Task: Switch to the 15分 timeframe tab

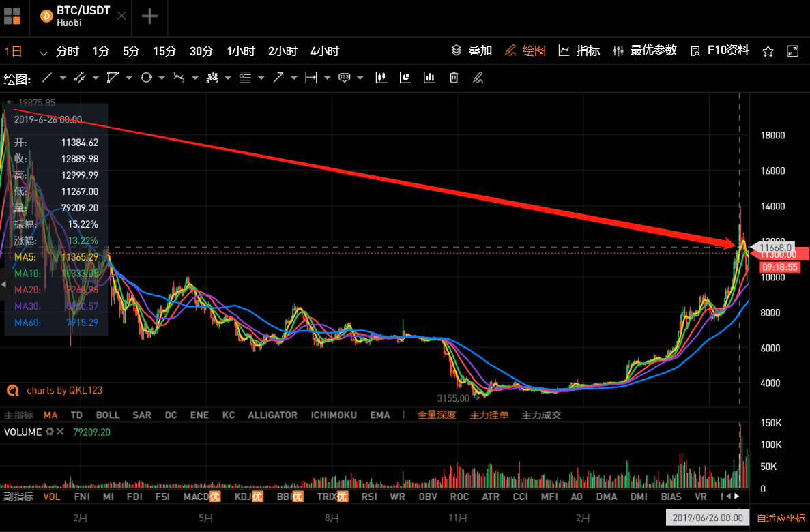Action: coord(164,51)
